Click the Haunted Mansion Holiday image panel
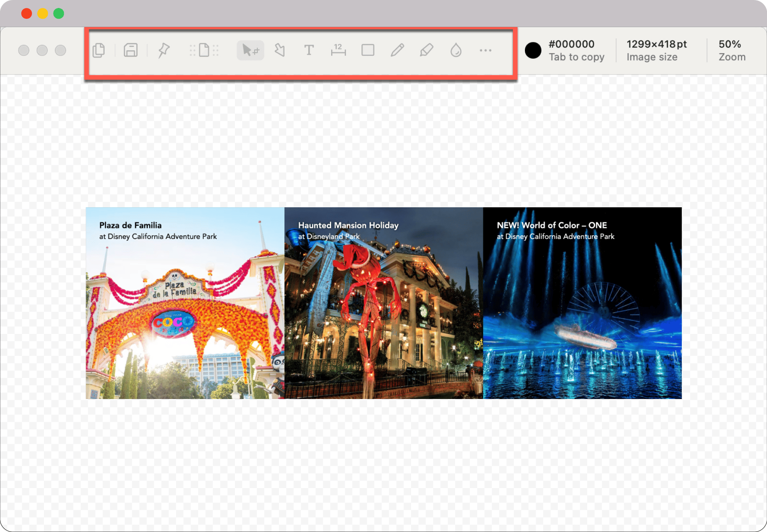 (383, 303)
